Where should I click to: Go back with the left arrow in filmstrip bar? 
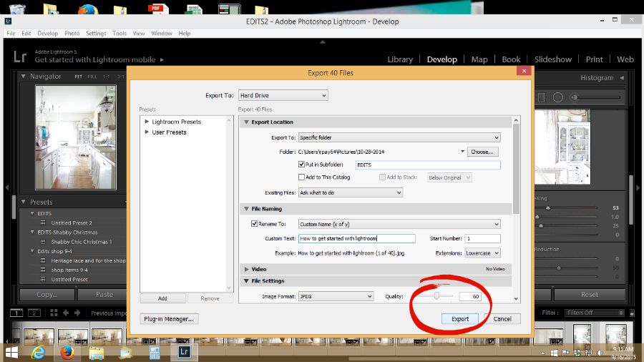point(66,313)
